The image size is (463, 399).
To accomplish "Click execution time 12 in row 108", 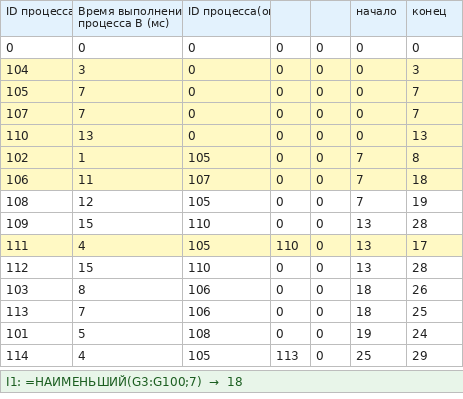I will point(127,202).
